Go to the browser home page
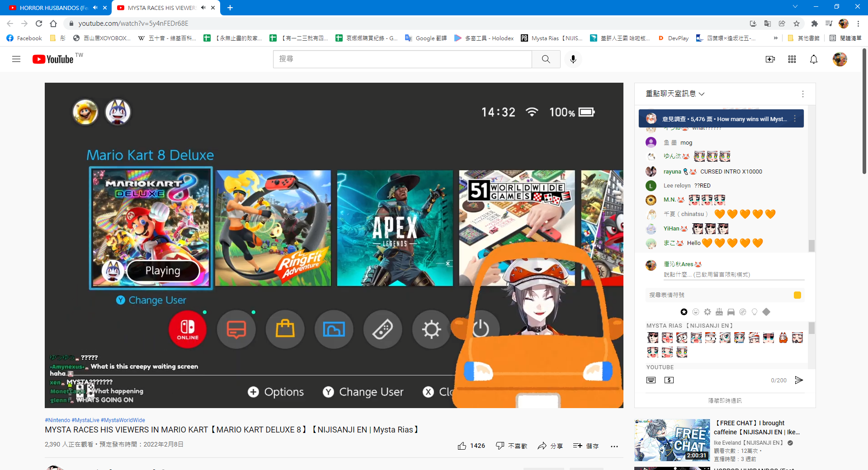 pos(53,23)
